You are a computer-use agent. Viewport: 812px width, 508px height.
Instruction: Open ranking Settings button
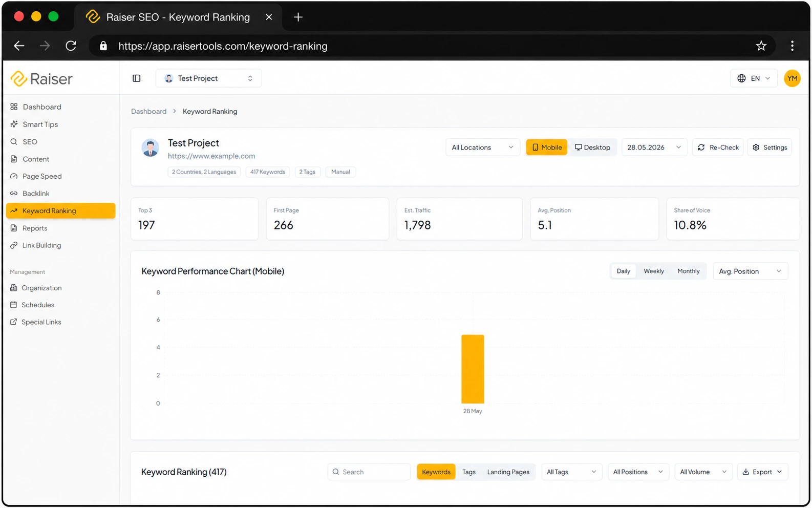tap(770, 147)
